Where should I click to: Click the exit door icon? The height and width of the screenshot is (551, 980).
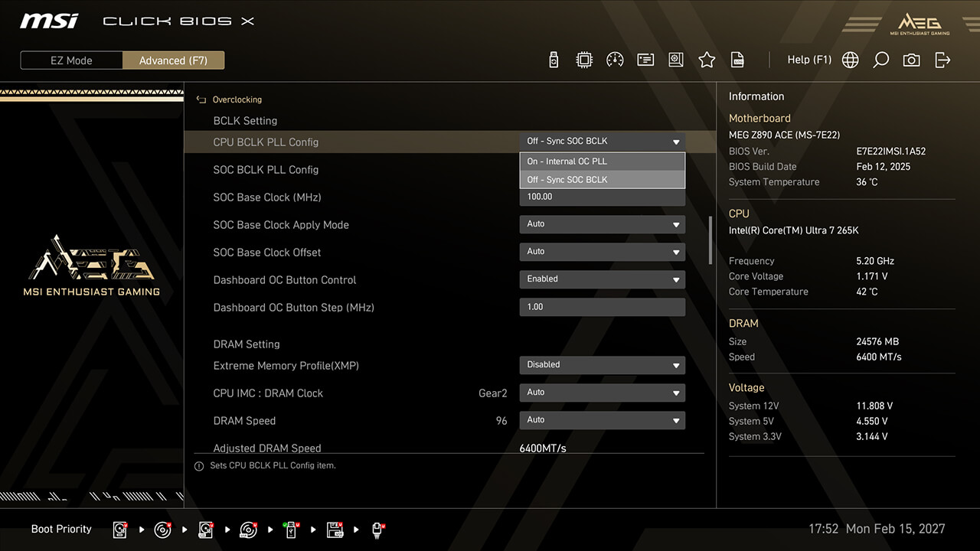click(942, 60)
